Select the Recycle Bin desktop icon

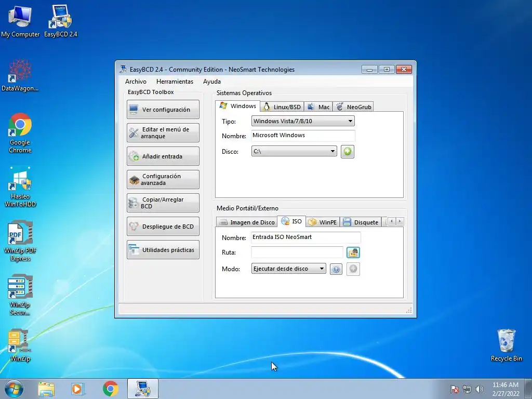pyautogui.click(x=506, y=345)
